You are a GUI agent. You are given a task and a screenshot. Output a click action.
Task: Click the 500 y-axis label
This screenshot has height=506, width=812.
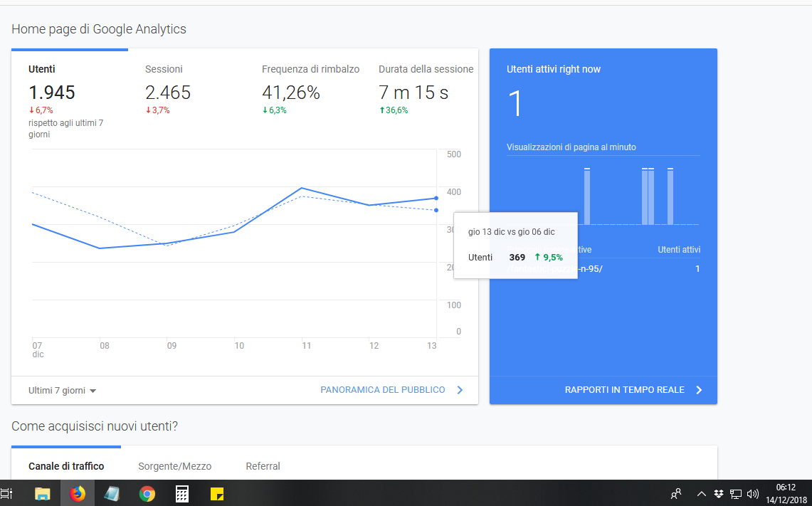click(453, 154)
